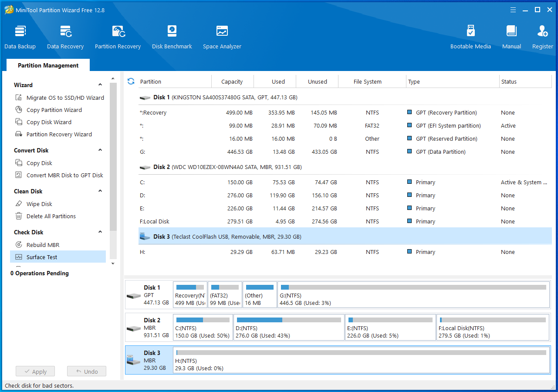The width and height of the screenshot is (558, 392).
Task: Choose Wipe Disk
Action: 34,204
